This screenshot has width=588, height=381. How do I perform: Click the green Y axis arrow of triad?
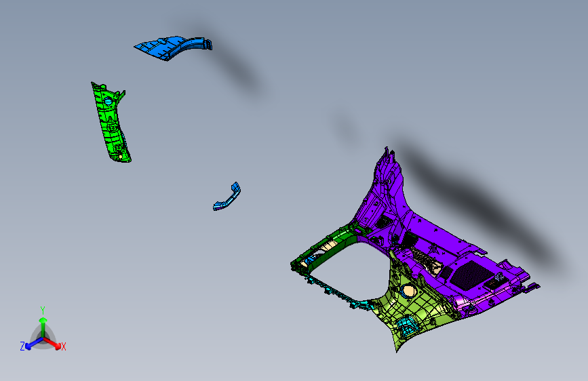pyautogui.click(x=43, y=327)
